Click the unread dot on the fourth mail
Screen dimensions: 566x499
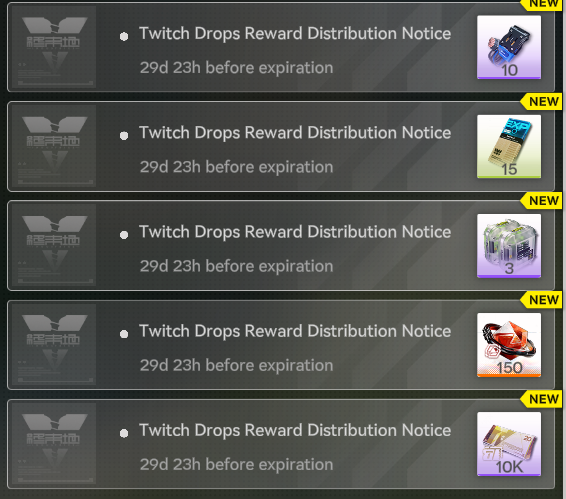(x=124, y=334)
